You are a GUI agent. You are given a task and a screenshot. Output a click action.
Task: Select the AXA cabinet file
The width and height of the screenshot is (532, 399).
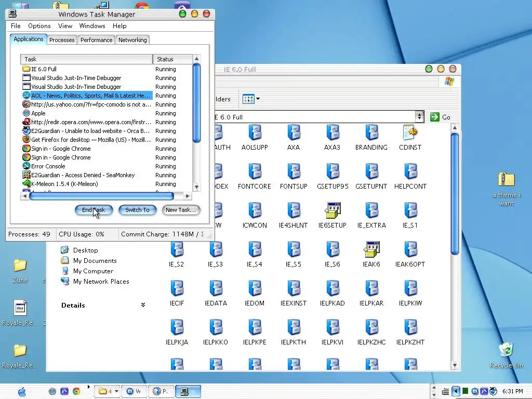(x=294, y=138)
